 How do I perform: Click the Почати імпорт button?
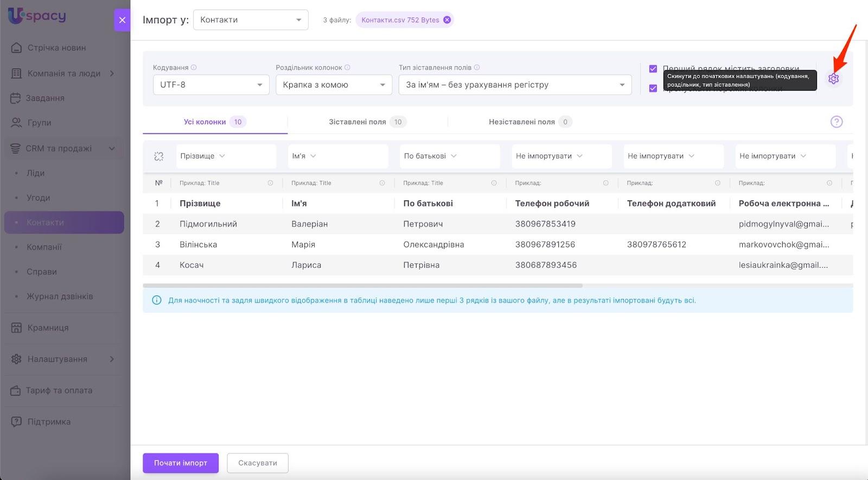pyautogui.click(x=181, y=463)
